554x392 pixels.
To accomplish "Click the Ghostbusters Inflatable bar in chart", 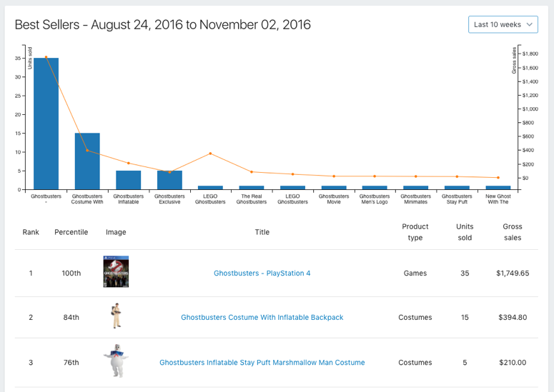I will [129, 180].
